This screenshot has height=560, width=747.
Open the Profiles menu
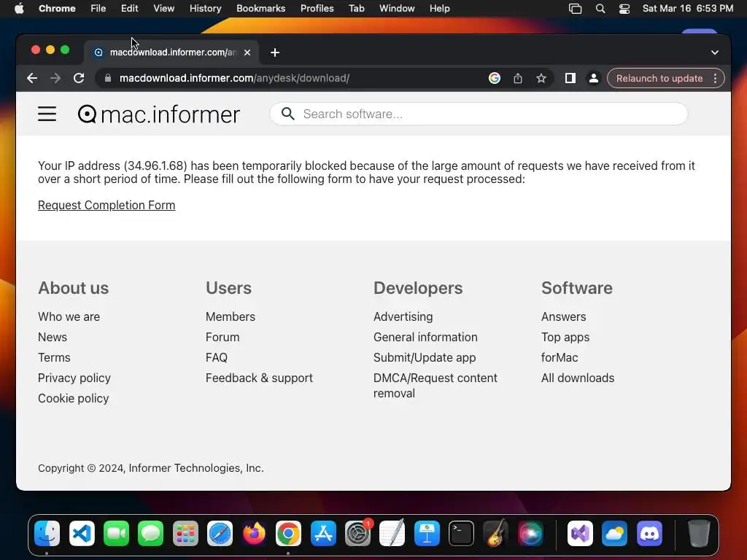317,8
